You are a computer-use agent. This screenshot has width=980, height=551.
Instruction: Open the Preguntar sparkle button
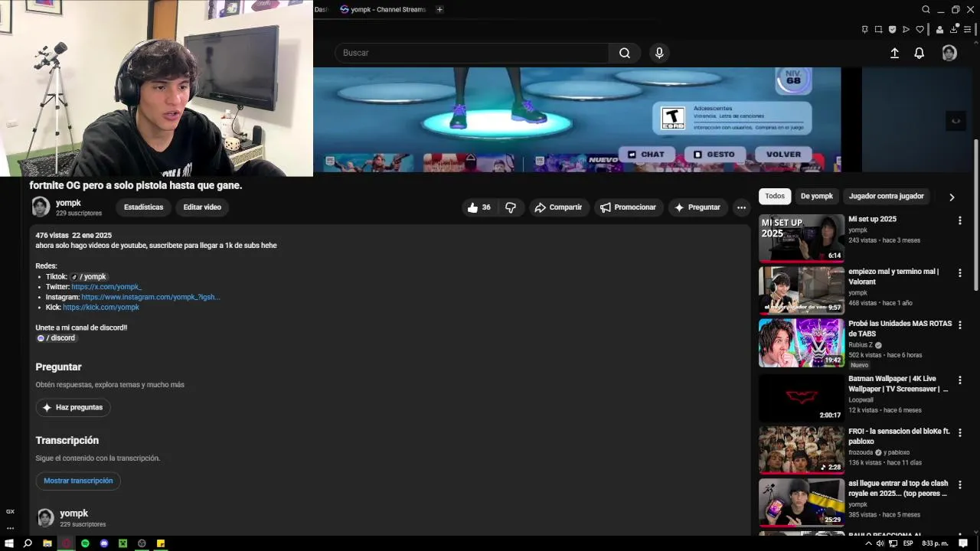tap(697, 207)
